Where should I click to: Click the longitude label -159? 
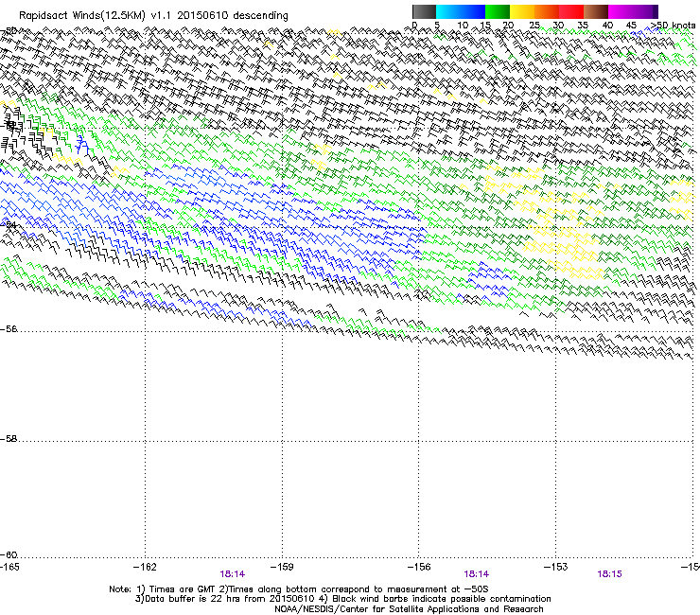tap(282, 567)
